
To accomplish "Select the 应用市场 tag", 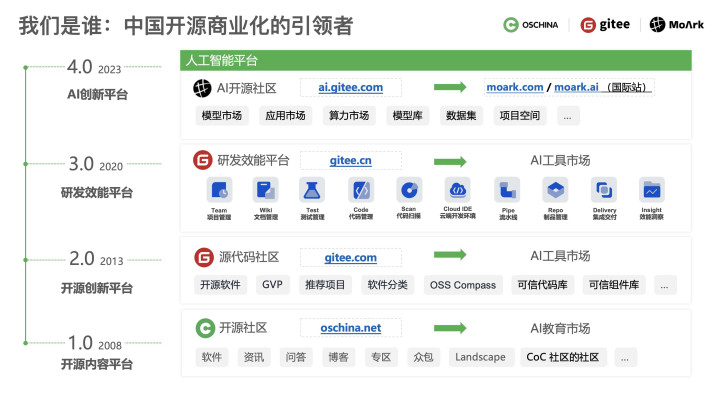I will (x=285, y=115).
